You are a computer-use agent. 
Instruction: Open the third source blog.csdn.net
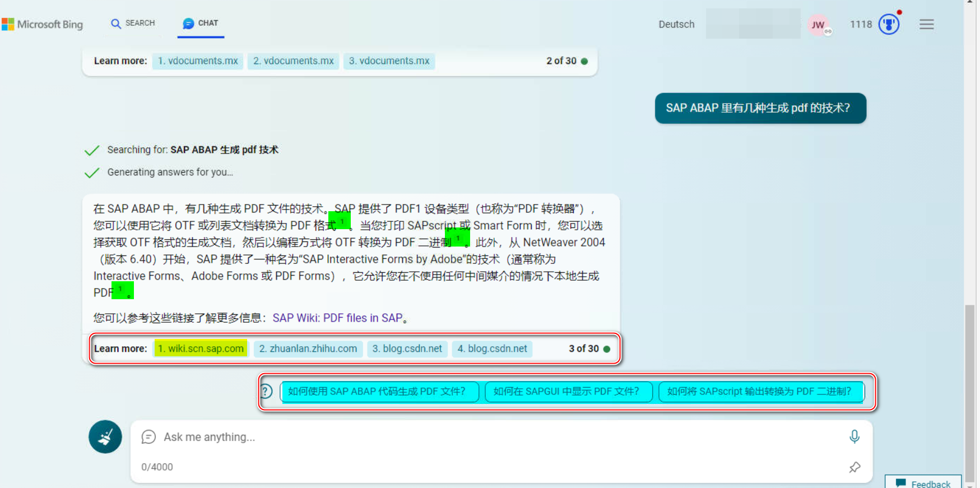tap(407, 348)
